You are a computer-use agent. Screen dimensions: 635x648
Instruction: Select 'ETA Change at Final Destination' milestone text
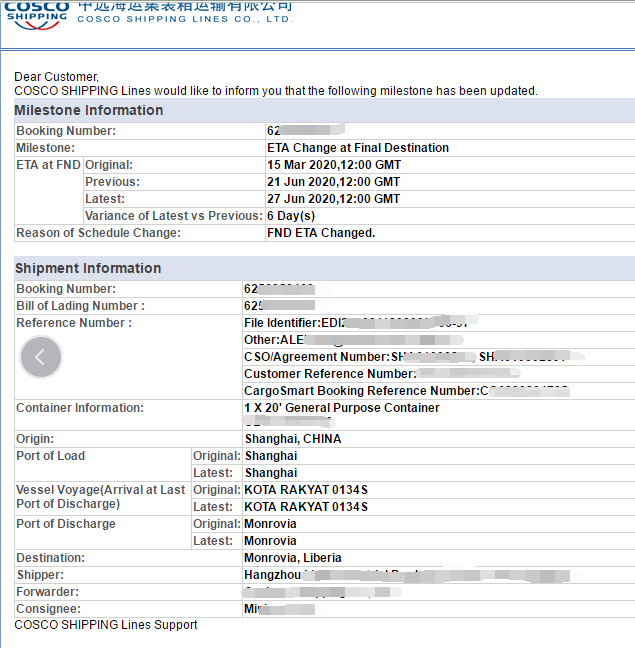point(358,148)
